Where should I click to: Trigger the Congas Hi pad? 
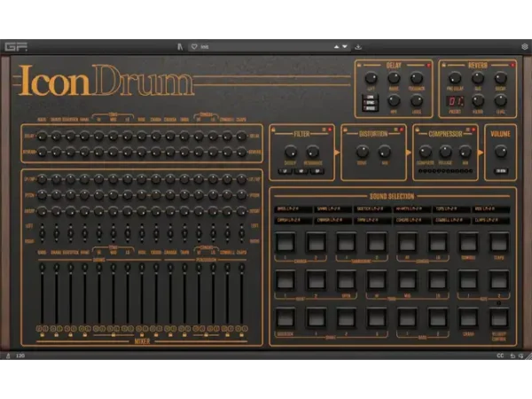click(x=408, y=243)
